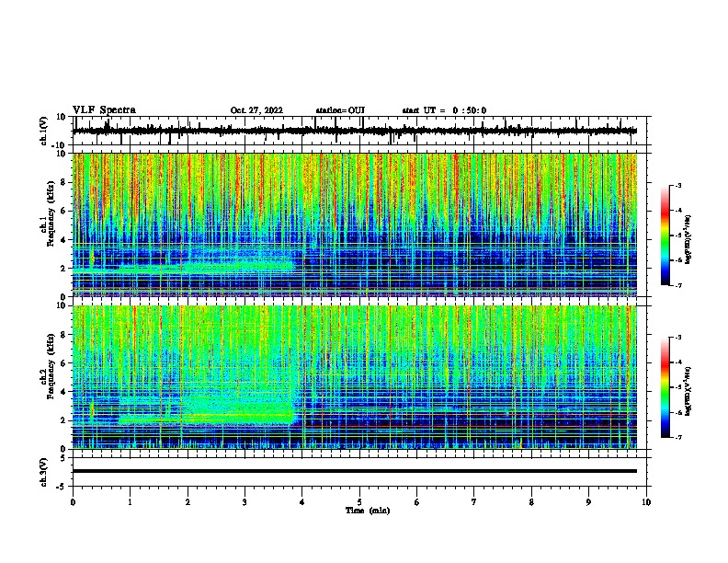
Task: Click the time axis tick label "4"
Action: tap(302, 502)
